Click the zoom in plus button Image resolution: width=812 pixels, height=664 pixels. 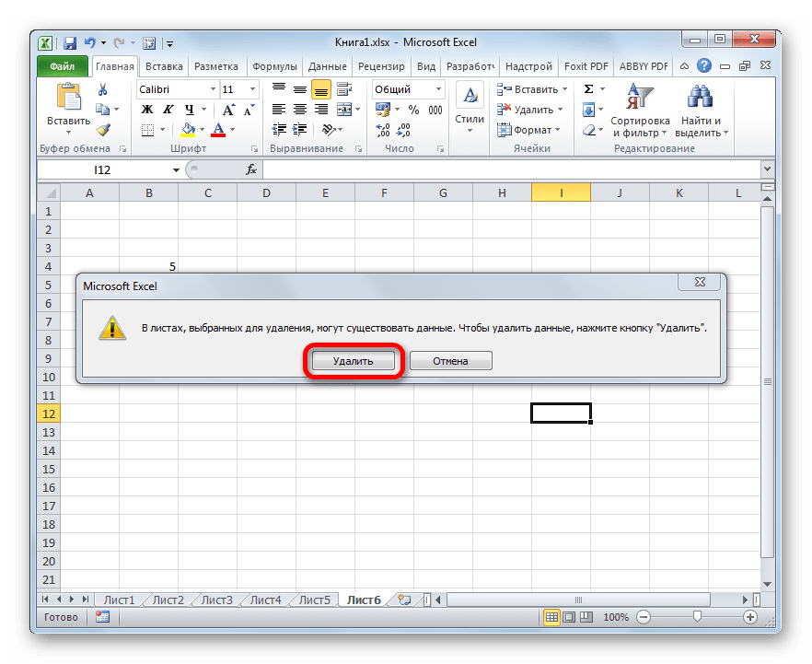pyautogui.click(x=749, y=617)
